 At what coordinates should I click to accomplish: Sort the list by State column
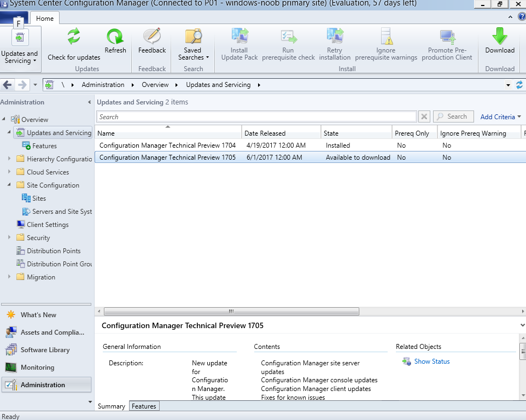click(356, 133)
